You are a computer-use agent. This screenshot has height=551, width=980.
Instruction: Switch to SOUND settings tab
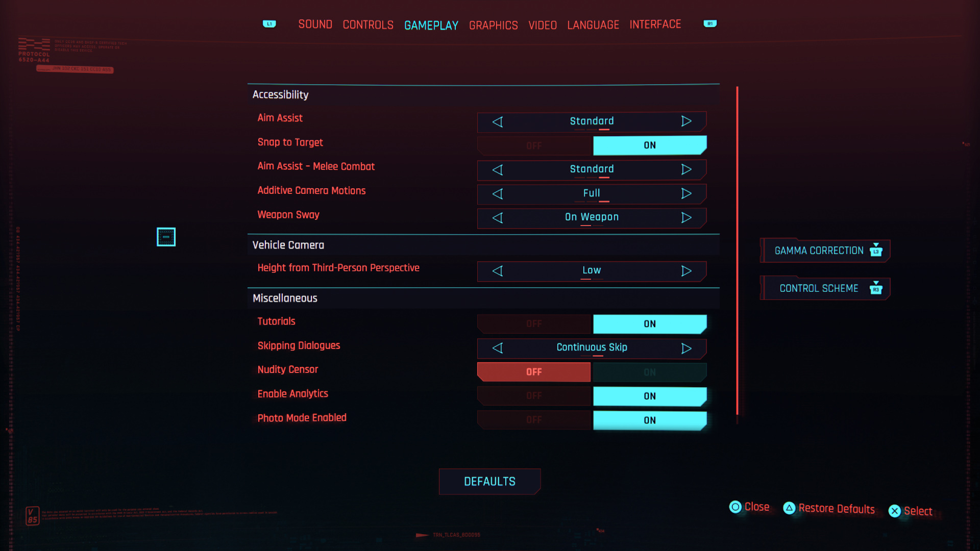coord(315,24)
